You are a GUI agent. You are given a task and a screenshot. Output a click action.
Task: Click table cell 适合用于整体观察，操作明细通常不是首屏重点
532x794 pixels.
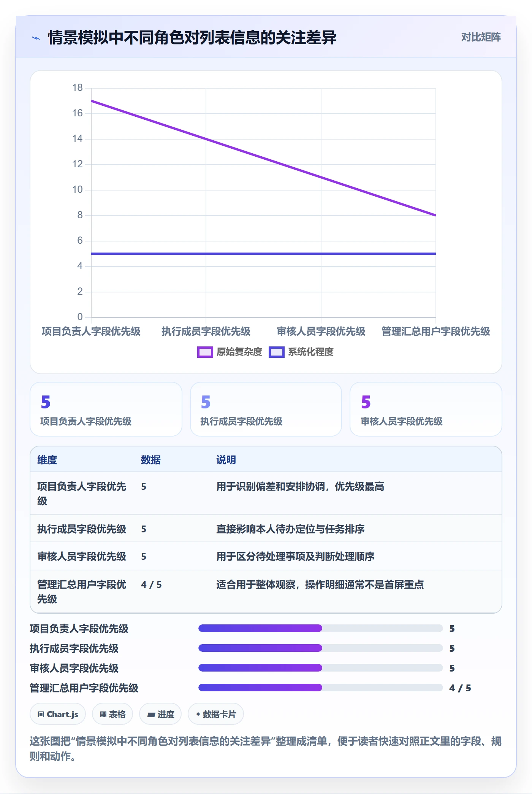(x=320, y=584)
